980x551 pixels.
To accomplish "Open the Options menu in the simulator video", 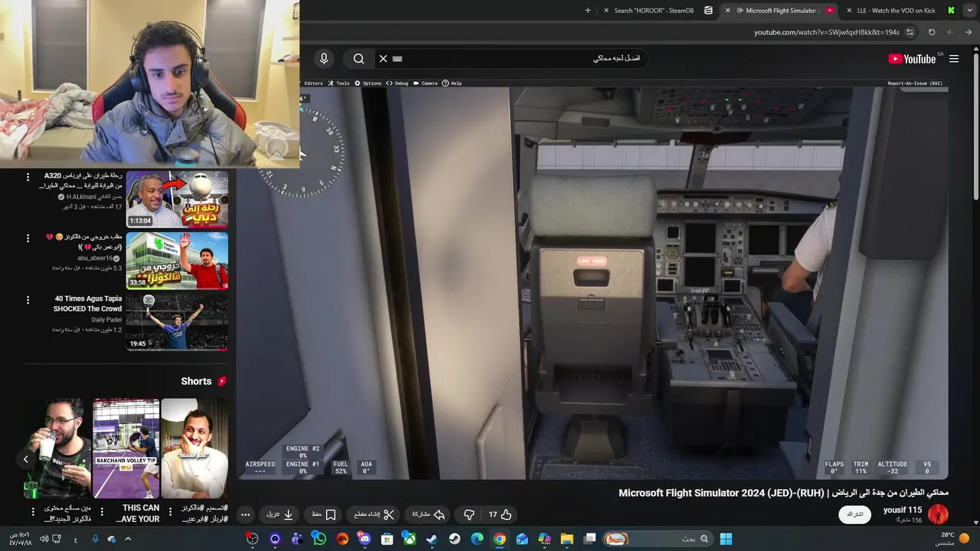I will (x=368, y=83).
